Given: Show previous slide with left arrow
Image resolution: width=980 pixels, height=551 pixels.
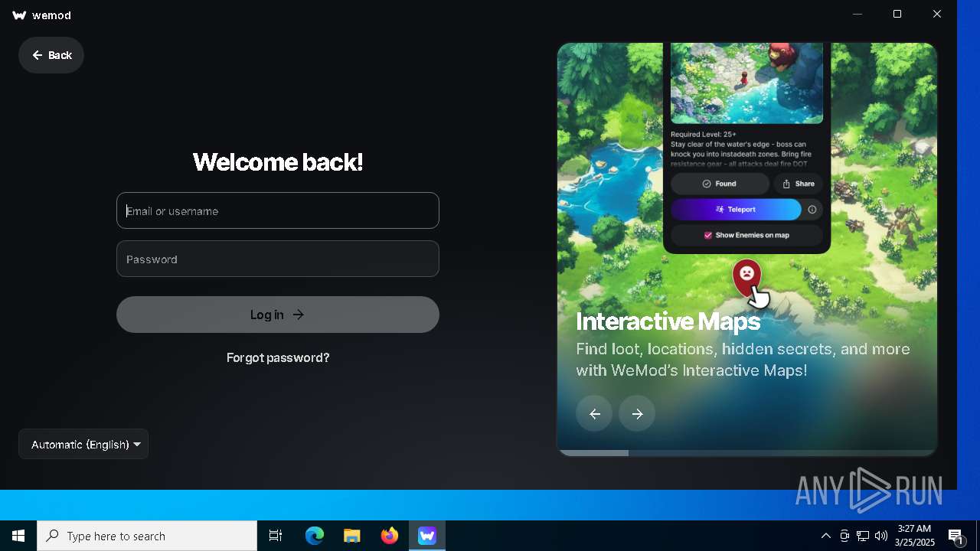Looking at the screenshot, I should tap(594, 413).
